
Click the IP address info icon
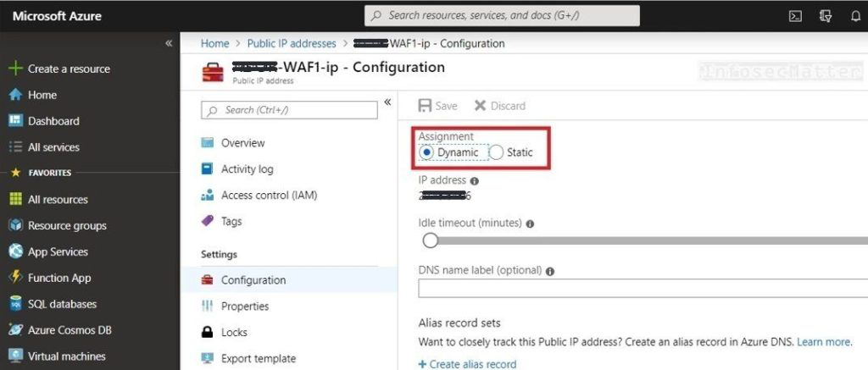point(475,181)
